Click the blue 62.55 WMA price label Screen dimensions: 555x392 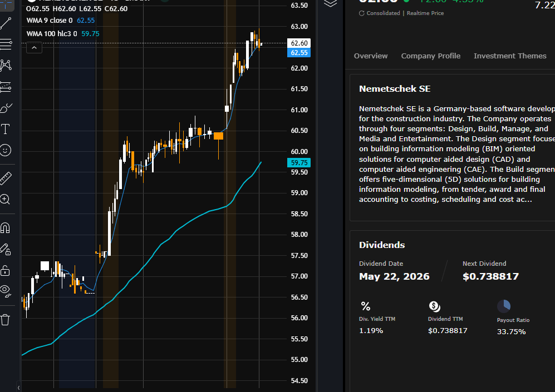(x=299, y=53)
